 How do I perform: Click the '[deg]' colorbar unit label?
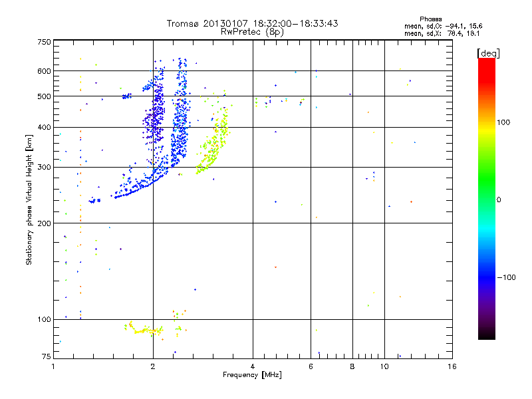pyautogui.click(x=488, y=53)
